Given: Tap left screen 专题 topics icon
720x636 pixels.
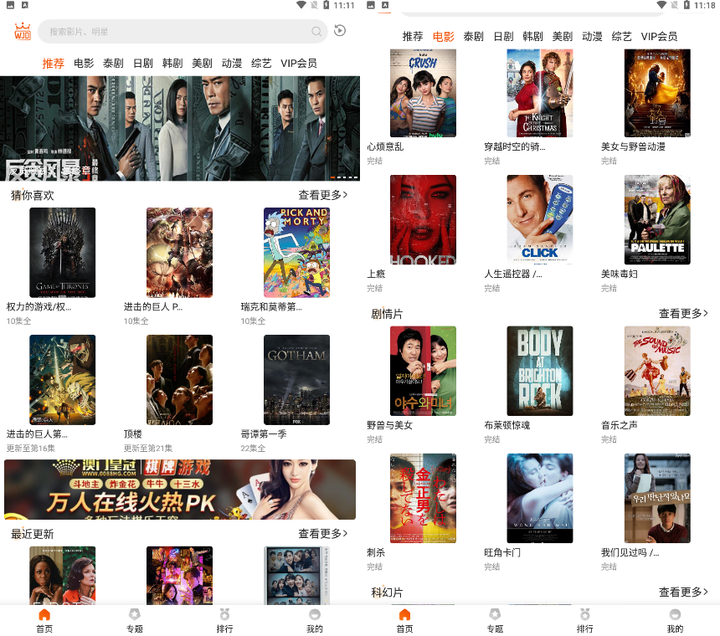Looking at the screenshot, I should point(134,614).
